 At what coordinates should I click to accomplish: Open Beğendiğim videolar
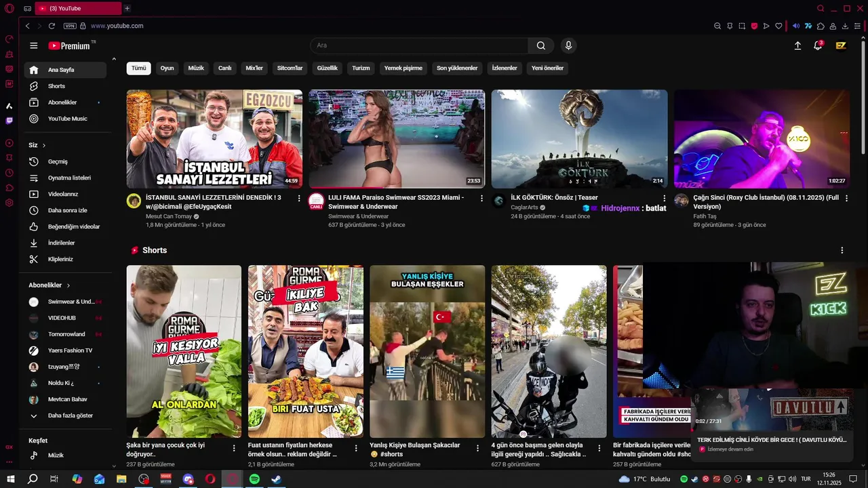(x=65, y=226)
